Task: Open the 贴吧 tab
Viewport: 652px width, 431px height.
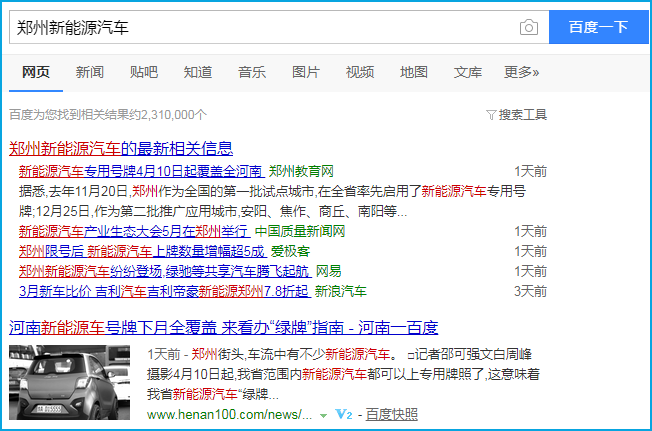Action: (143, 72)
